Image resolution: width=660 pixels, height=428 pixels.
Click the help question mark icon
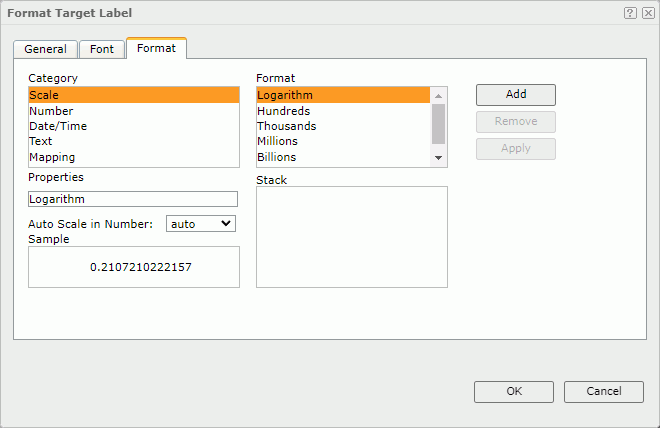630,13
